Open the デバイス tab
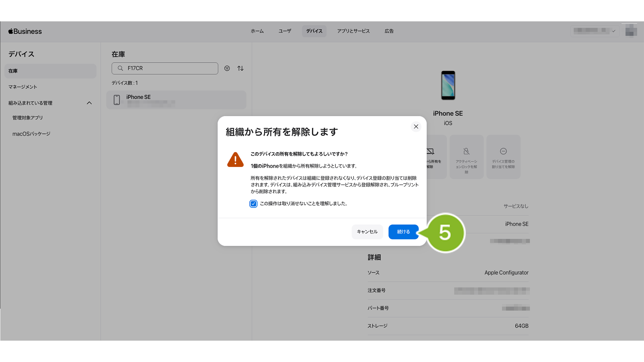Screen dimensions: 644x362 click(314, 31)
